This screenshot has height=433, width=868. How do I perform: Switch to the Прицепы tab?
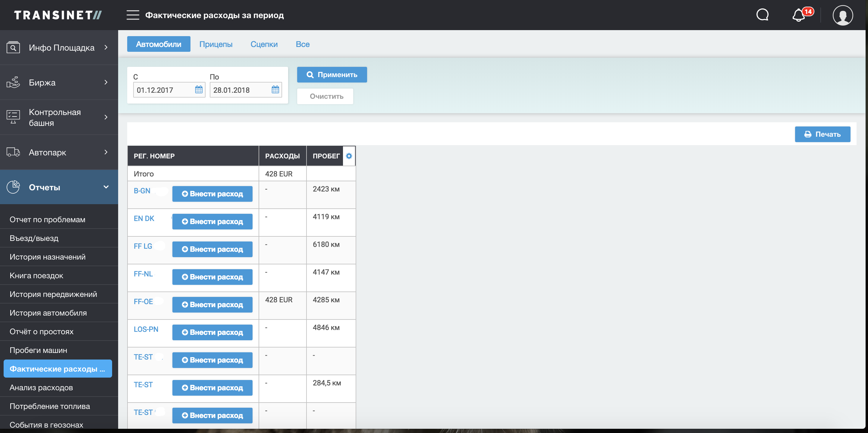216,44
